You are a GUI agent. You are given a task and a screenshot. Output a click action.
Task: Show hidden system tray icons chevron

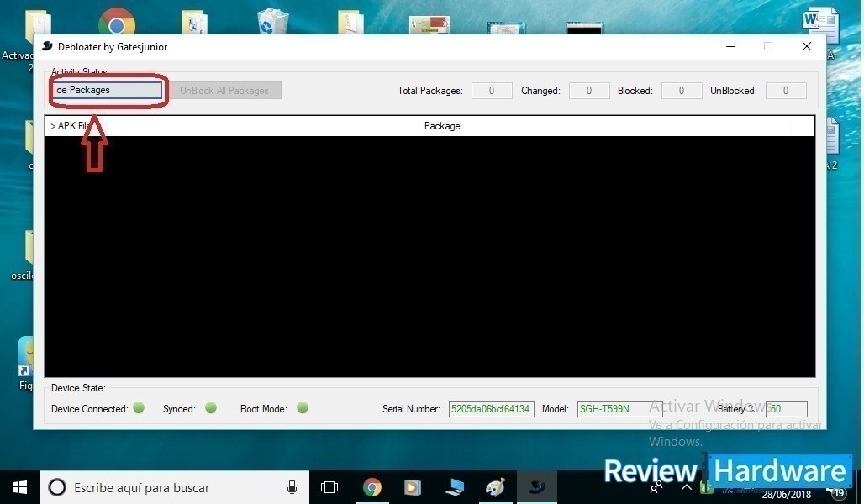click(x=687, y=487)
